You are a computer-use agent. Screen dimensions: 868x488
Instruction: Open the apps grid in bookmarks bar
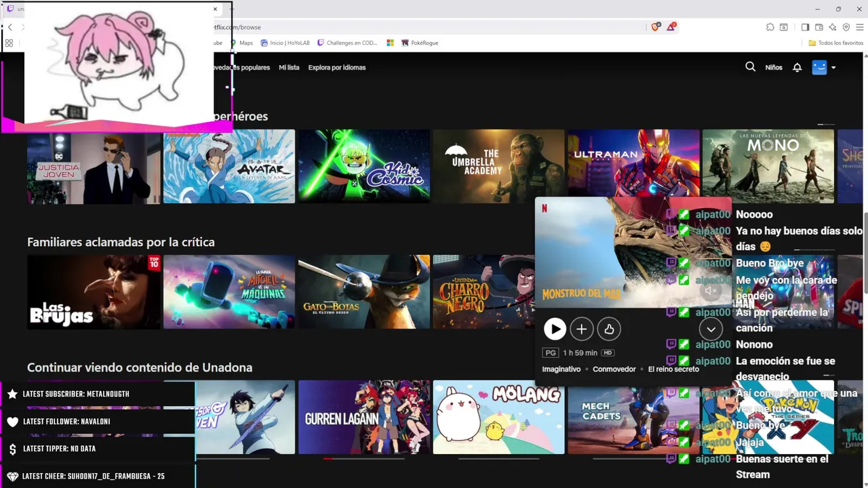9,43
